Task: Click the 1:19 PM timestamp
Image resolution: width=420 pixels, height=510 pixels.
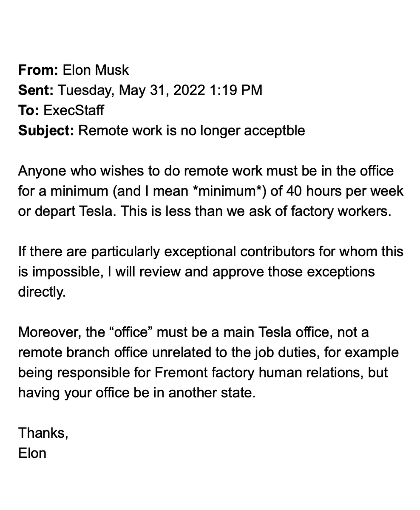Action: [236, 90]
